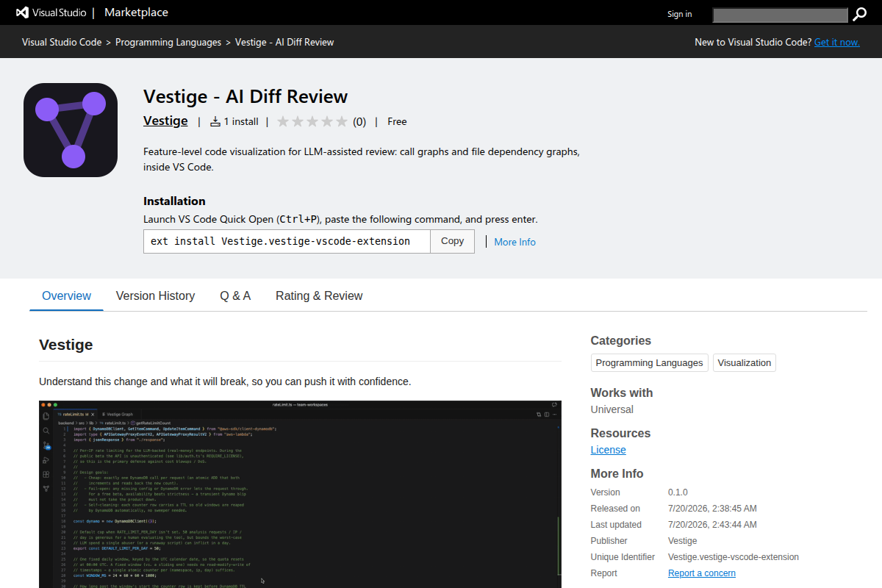
Task: Open Programming Languages breadcrumb link
Action: tap(168, 42)
